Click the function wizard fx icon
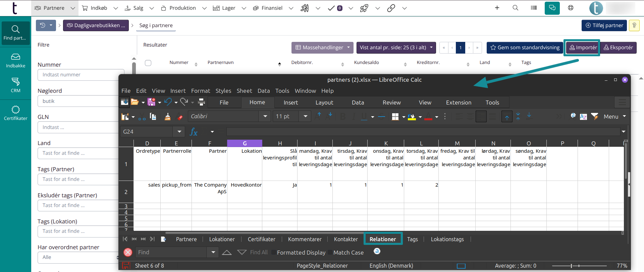Screen dimensions: 644x272 194,132
